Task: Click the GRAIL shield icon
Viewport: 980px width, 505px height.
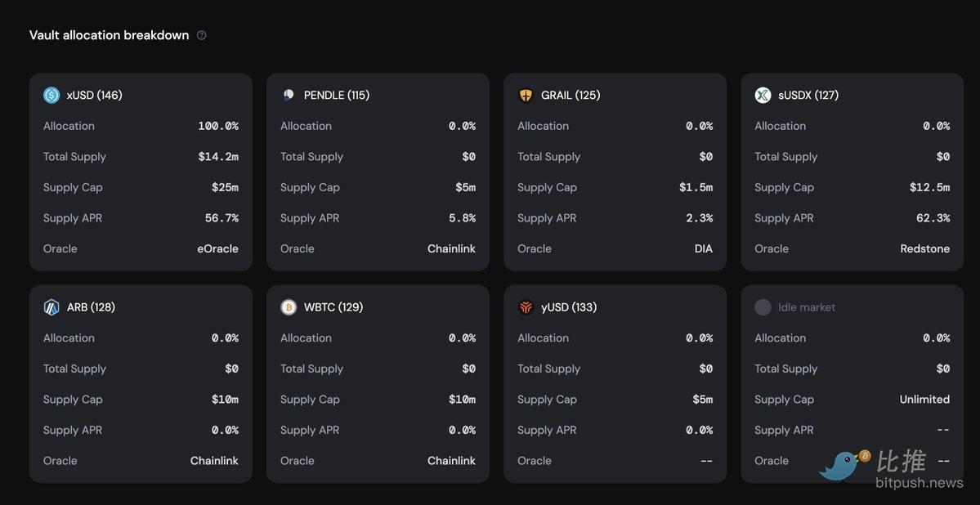Action: coord(526,95)
